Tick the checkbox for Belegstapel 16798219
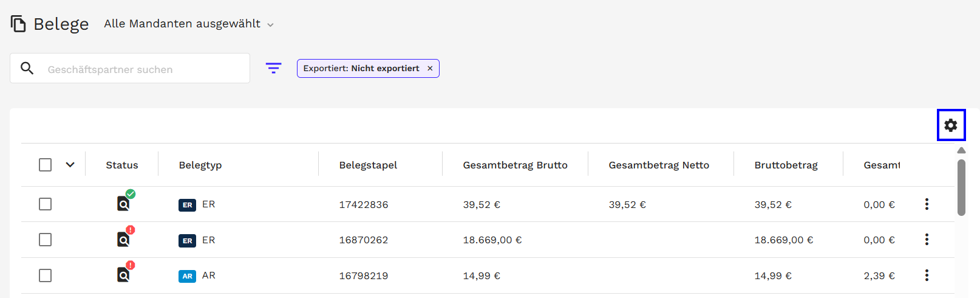 pyautogui.click(x=45, y=275)
